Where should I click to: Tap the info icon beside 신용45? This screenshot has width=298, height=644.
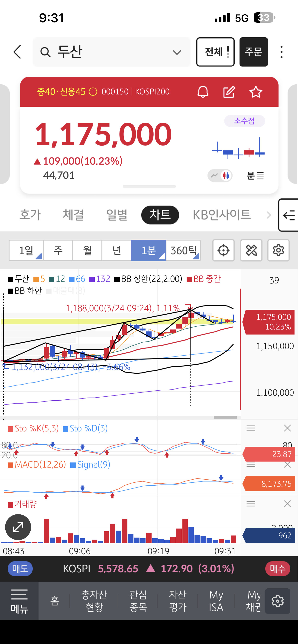coord(93,92)
